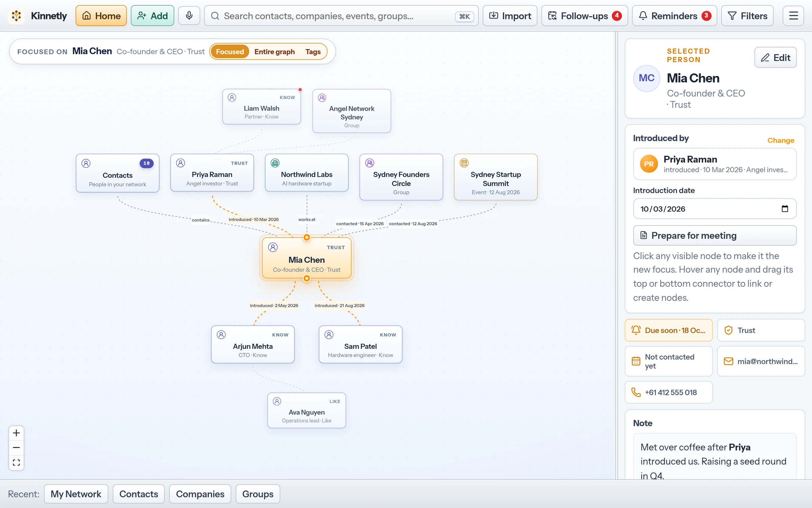Image resolution: width=812 pixels, height=508 pixels.
Task: Click the Trust level chip
Action: (x=761, y=330)
